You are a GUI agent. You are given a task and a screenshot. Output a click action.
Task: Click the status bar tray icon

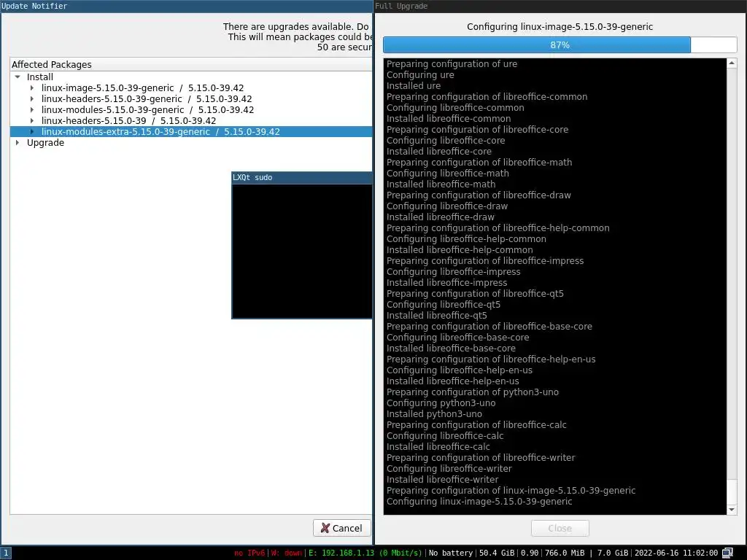727,553
